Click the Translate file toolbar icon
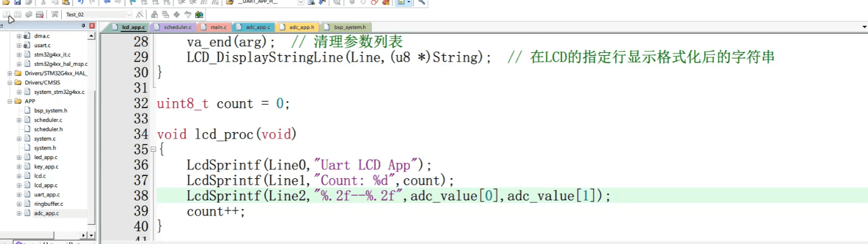 pos(7,14)
